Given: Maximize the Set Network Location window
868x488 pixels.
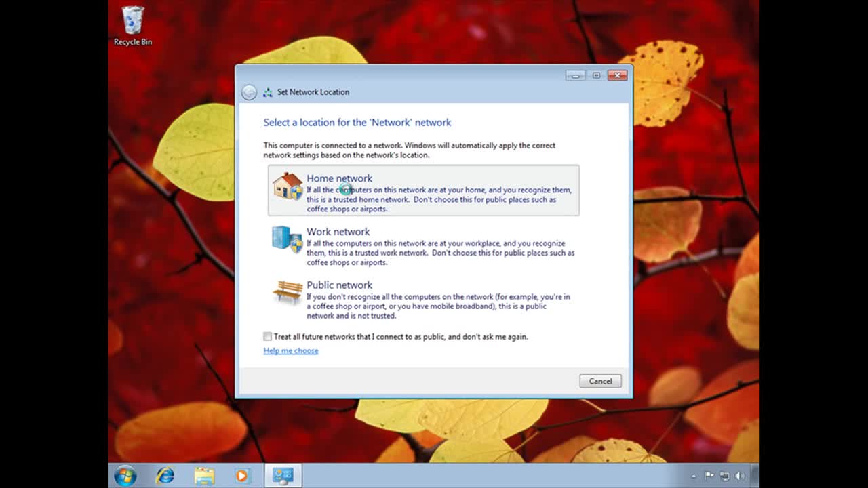Looking at the screenshot, I should coord(596,75).
